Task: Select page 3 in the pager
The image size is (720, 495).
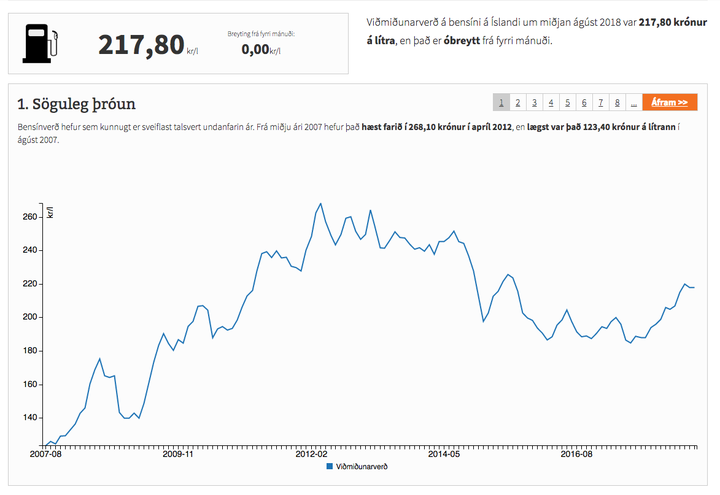Action: tap(535, 102)
